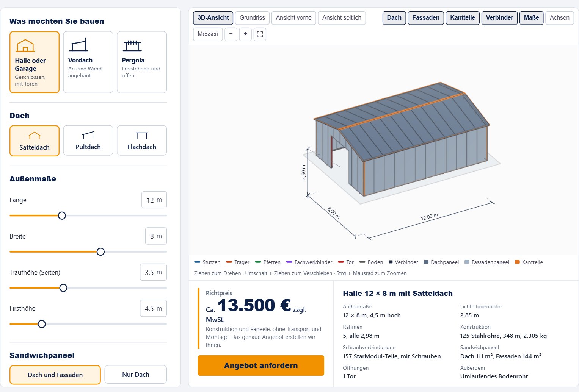This screenshot has width=579, height=392.
Task: Click the Pergola structure icon
Action: point(132,45)
